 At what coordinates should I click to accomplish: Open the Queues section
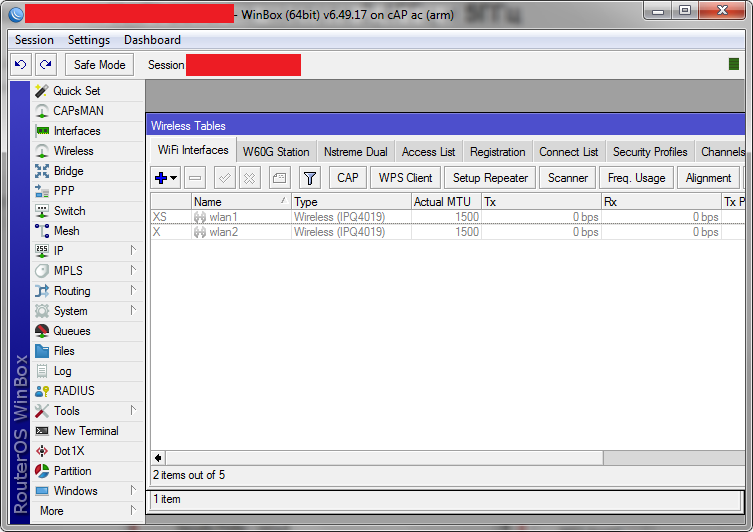tap(88, 331)
